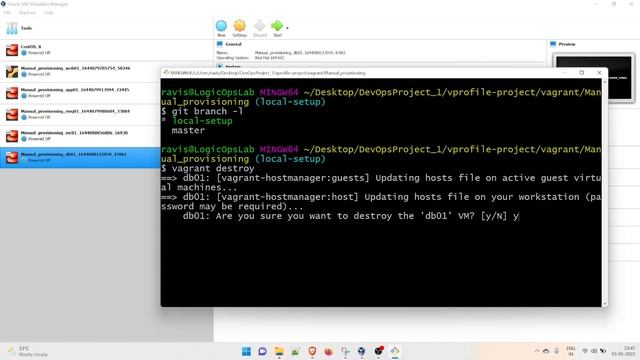Open the Chat app from taskbar
The height and width of the screenshot is (360, 640).
pyautogui.click(x=262, y=351)
